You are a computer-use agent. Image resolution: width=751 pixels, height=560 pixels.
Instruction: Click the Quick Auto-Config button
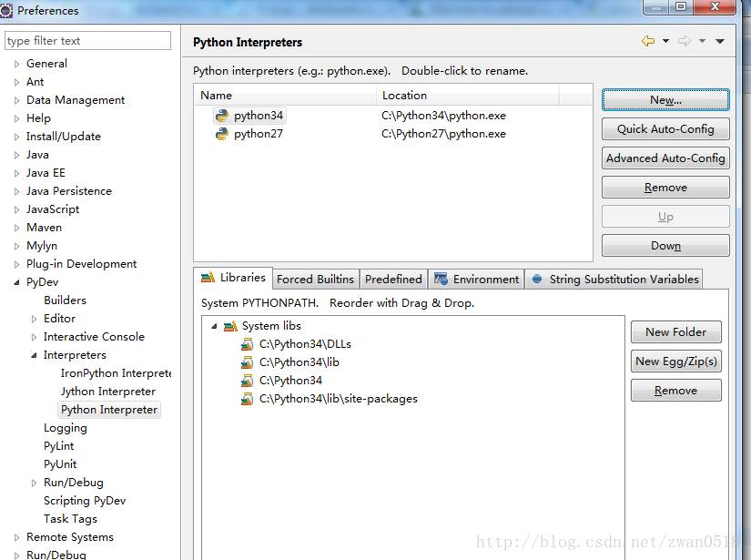(665, 129)
